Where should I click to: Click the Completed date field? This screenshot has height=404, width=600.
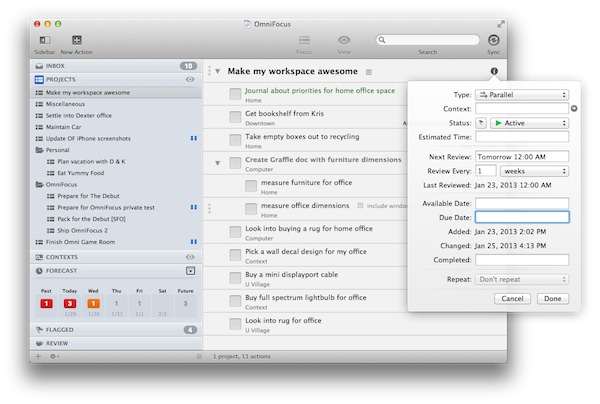pyautogui.click(x=522, y=260)
